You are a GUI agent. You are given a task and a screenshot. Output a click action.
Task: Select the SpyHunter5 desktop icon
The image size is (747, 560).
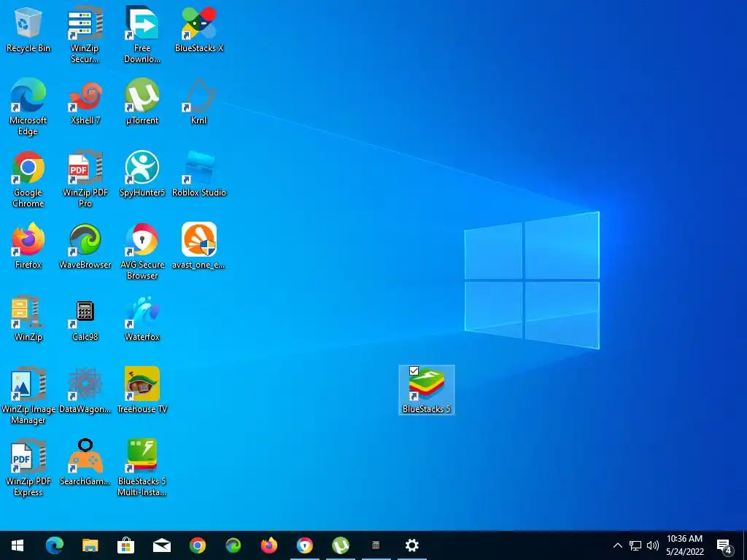tap(142, 174)
